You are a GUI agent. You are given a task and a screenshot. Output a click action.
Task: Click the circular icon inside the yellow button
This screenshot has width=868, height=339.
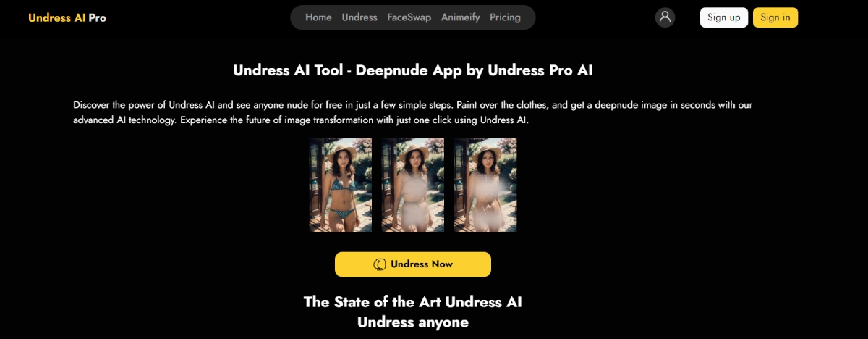point(380,264)
